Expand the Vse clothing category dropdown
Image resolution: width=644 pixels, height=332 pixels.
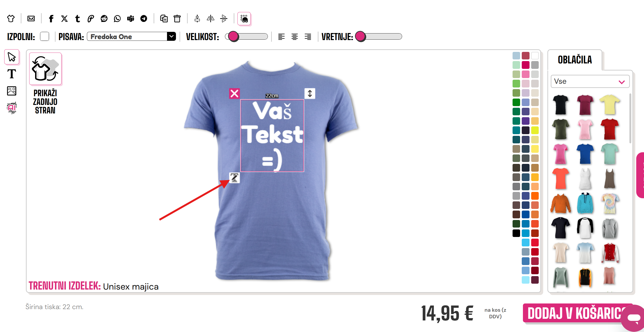click(x=590, y=81)
